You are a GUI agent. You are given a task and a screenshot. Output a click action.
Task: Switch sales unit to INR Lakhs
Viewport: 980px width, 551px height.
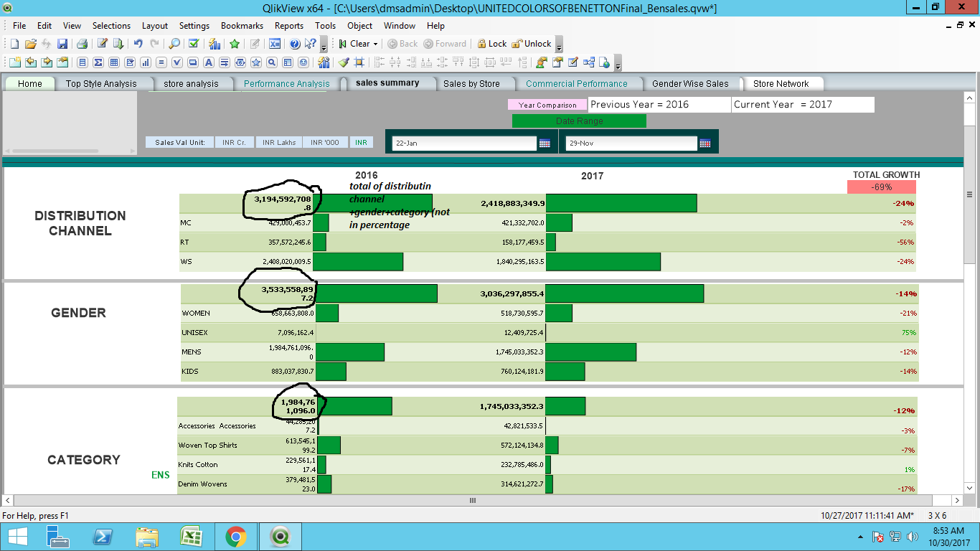tap(279, 142)
